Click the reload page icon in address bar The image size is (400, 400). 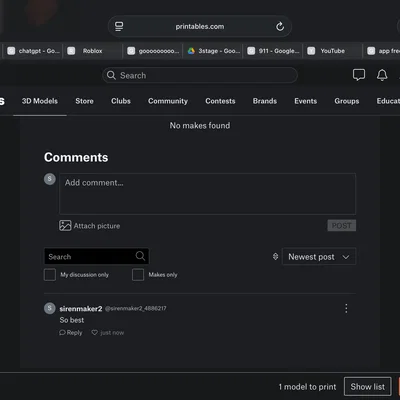pos(280,26)
